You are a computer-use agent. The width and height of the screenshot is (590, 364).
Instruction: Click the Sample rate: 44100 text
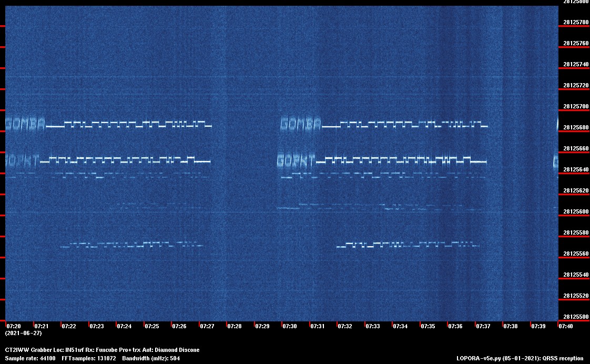click(30, 359)
